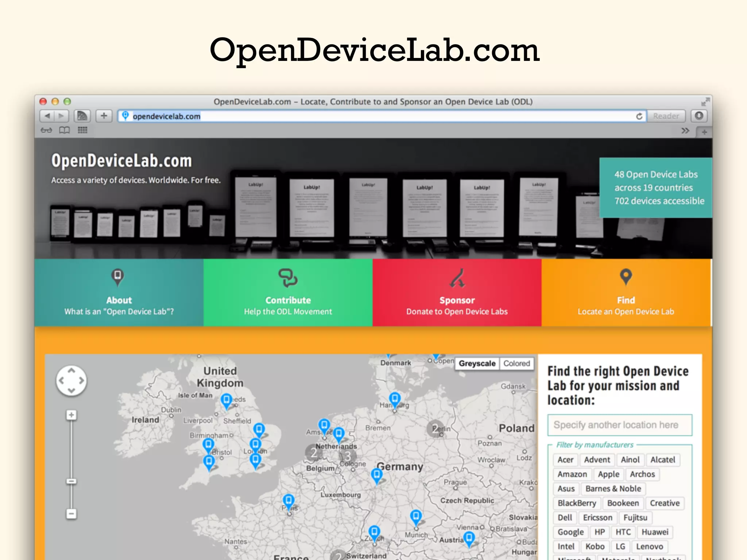Click the Cologne cluster marker 3
747x560 pixels.
click(348, 456)
